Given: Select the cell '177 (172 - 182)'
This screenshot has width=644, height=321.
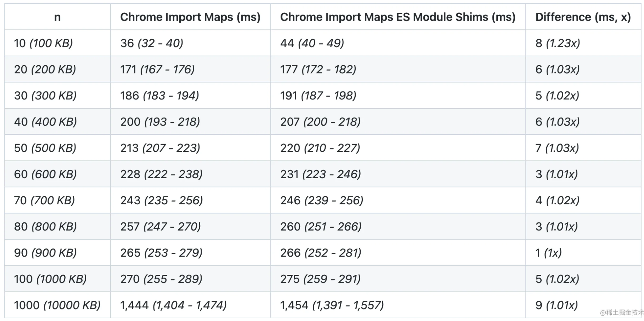Looking at the screenshot, I should tap(398, 69).
